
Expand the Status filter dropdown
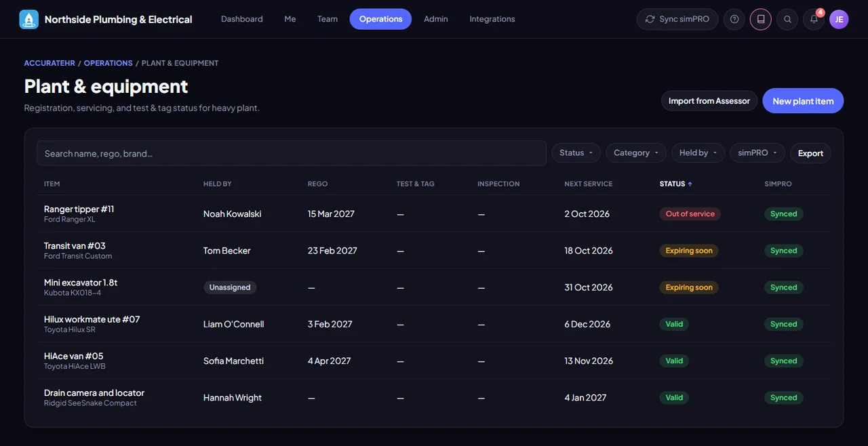tap(576, 153)
